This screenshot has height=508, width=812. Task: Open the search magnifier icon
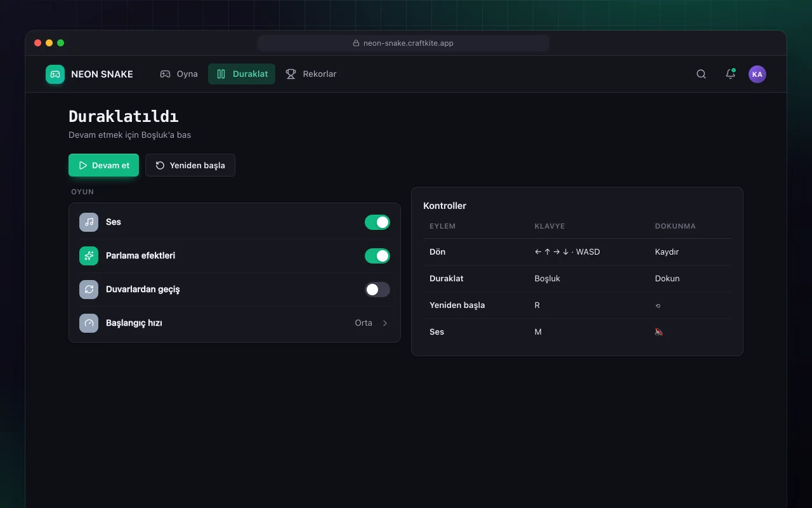click(701, 74)
